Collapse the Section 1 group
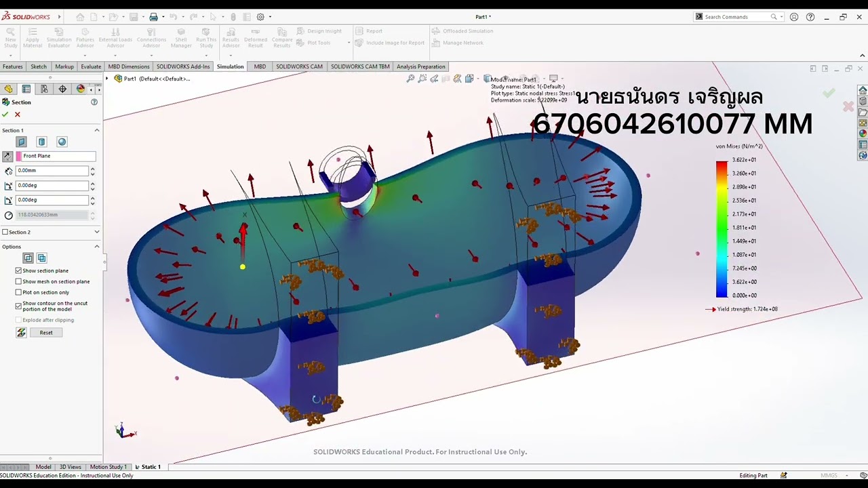This screenshot has height=488, width=868. [96, 130]
